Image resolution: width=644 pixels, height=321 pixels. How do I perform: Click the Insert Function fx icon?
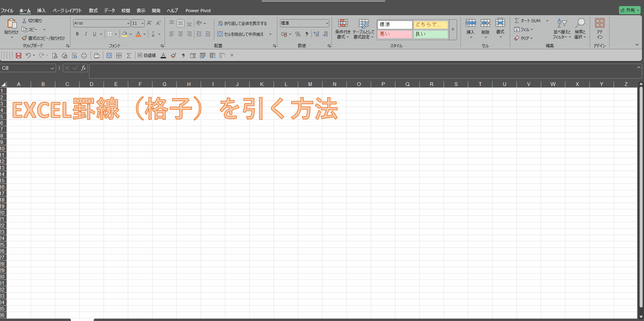click(x=83, y=68)
